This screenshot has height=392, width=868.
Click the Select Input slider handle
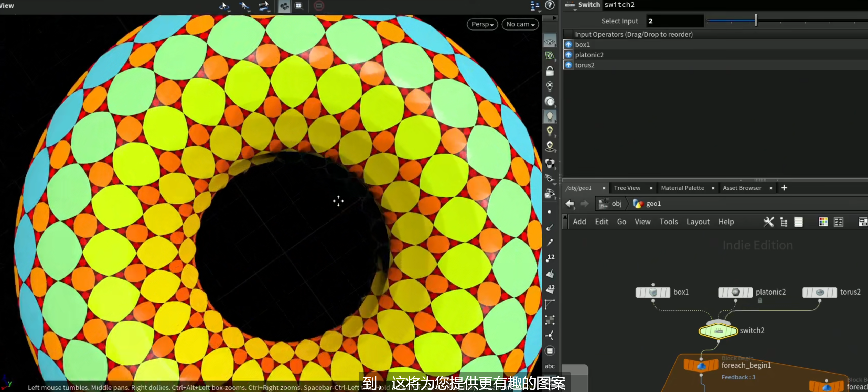click(756, 21)
